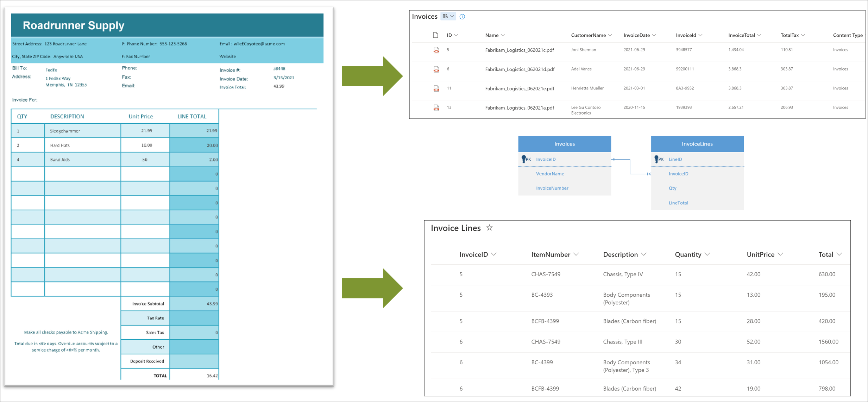868x402 pixels.
Task: Click the PDF icon for Fabrikam_Logistics_062021d.pdf
Action: 436,69
